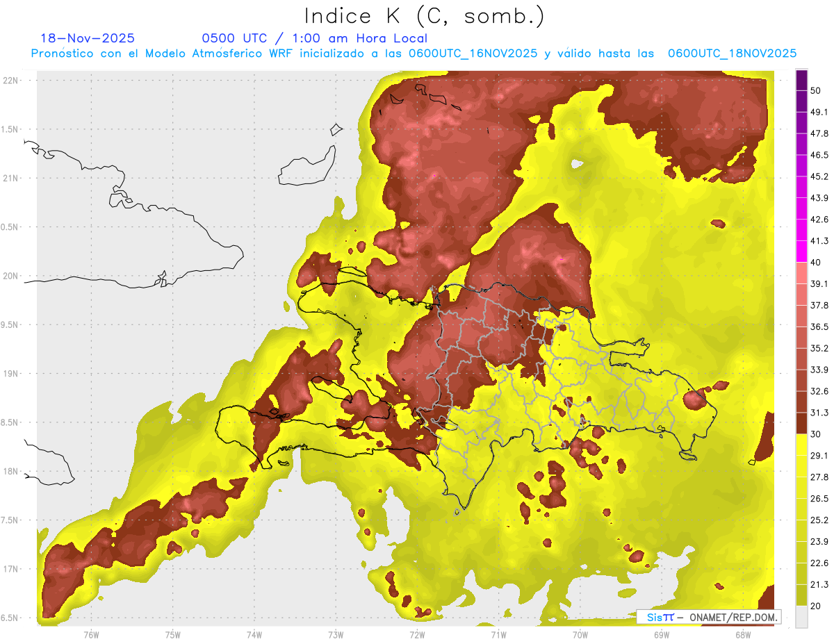834x644 pixels.
Task: Pick the light gray swatch below 20
Action: 801,616
